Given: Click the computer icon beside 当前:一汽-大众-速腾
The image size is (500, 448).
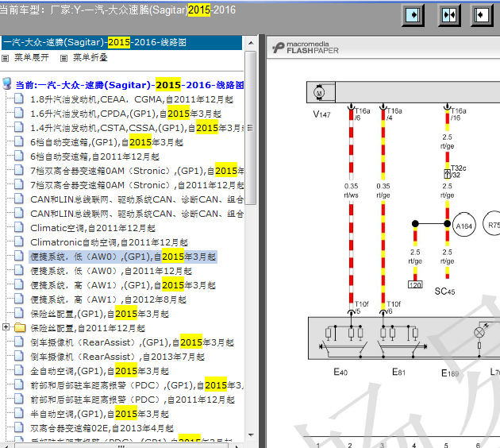Looking at the screenshot, I should 6,84.
